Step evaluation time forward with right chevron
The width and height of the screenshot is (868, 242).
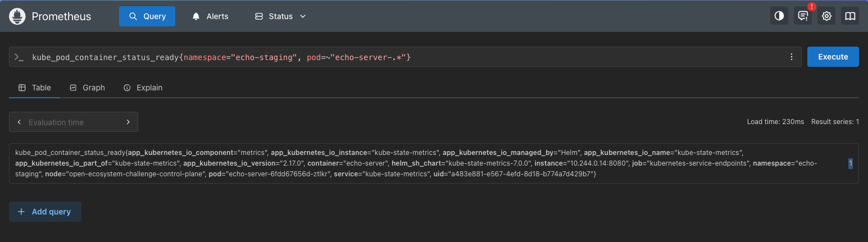pos(128,122)
